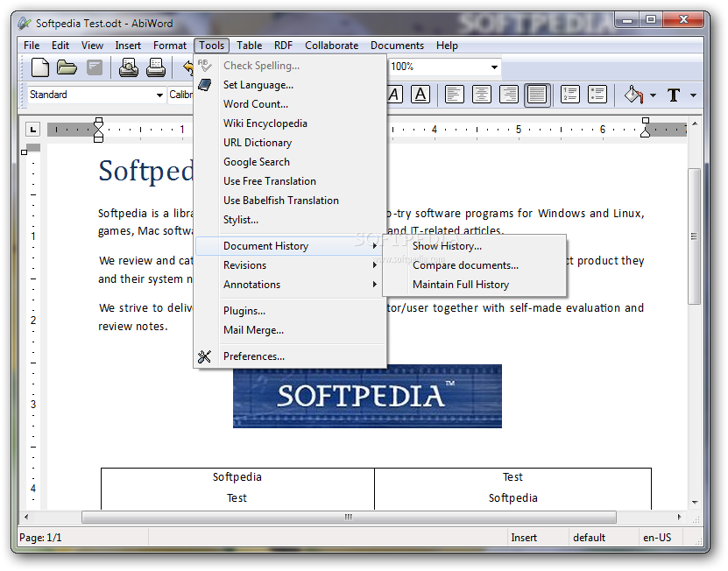Click the Insert mode status bar field

pos(536,538)
